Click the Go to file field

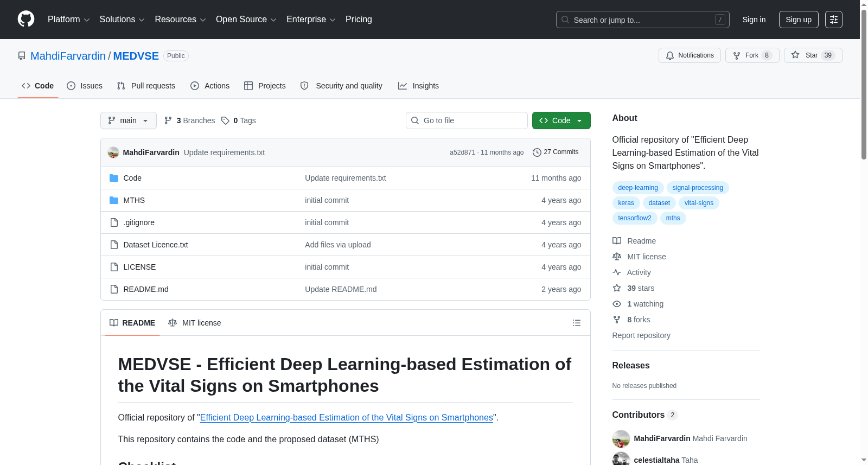click(x=467, y=120)
